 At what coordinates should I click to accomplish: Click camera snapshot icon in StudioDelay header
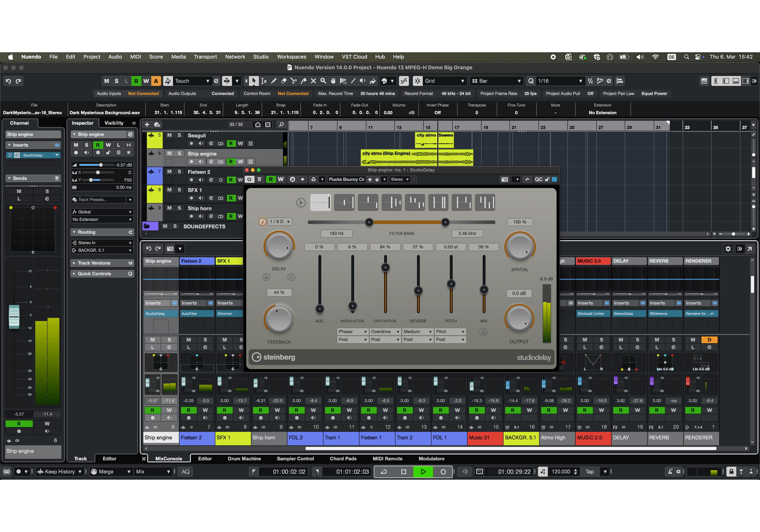504,180
